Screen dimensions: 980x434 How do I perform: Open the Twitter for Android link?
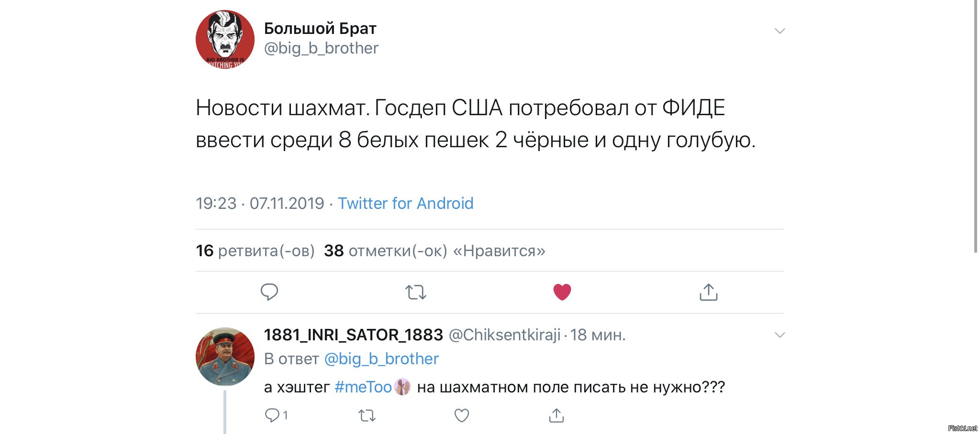pos(406,203)
